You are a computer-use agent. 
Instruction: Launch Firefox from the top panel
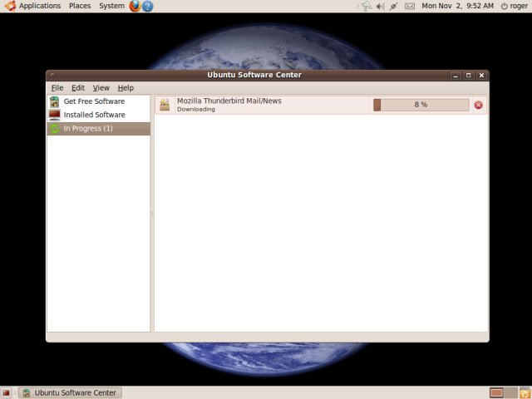coord(135,6)
